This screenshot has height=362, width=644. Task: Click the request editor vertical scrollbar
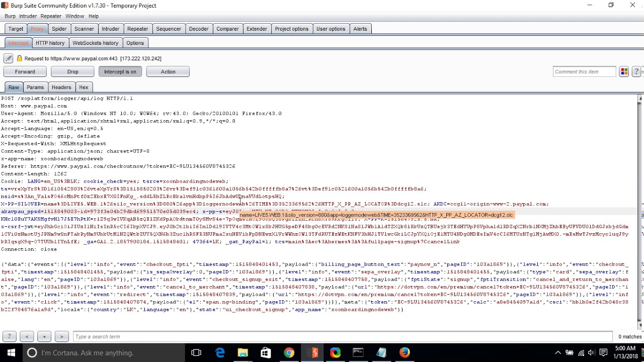pos(640,211)
